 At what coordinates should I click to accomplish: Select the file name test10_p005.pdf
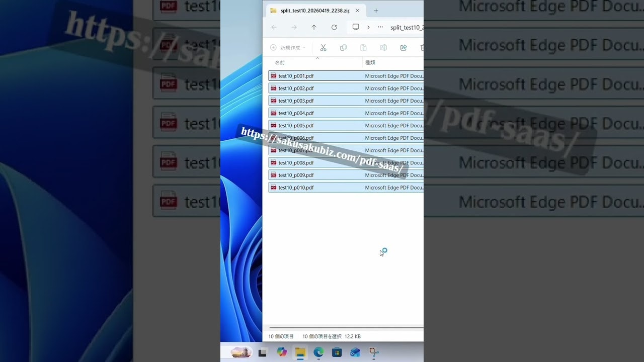[296, 126]
